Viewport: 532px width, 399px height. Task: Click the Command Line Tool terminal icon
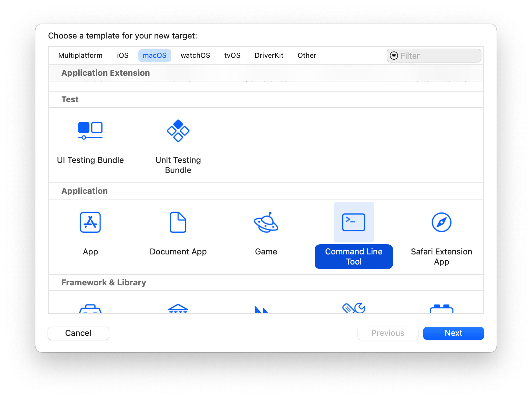[x=354, y=222]
